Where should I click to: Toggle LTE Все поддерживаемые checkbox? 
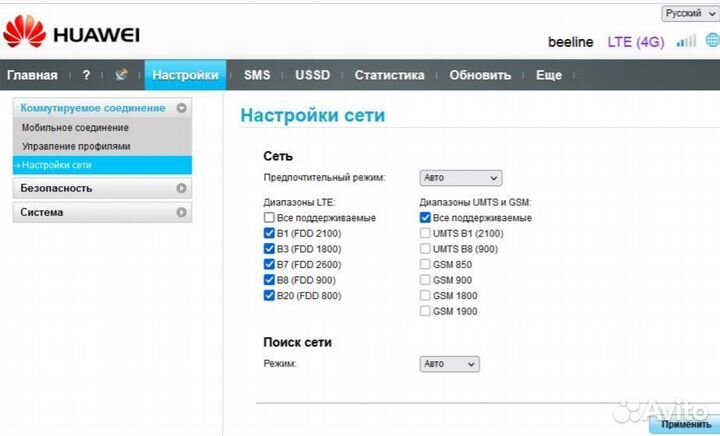coord(269,218)
